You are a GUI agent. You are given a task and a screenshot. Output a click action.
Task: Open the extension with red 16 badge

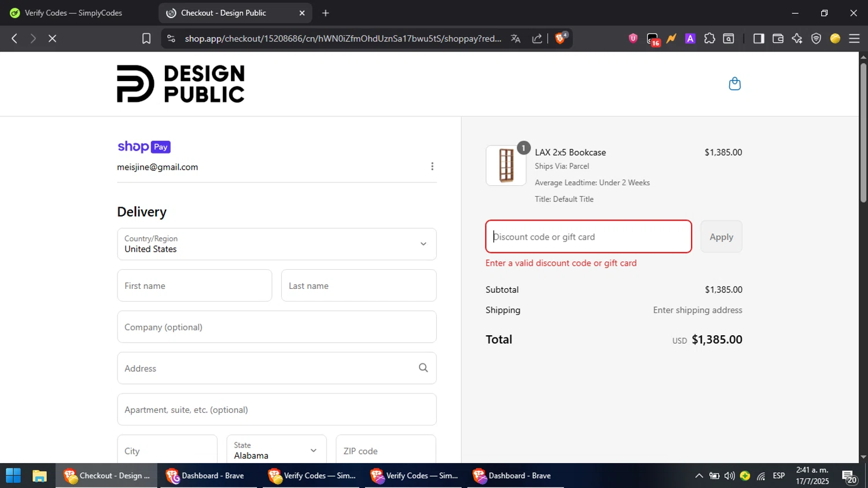point(653,39)
